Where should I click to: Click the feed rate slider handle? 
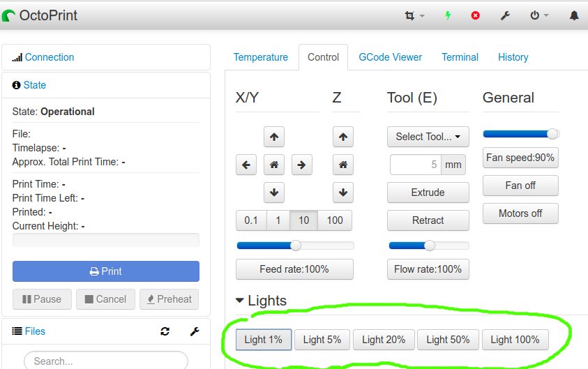coord(296,246)
